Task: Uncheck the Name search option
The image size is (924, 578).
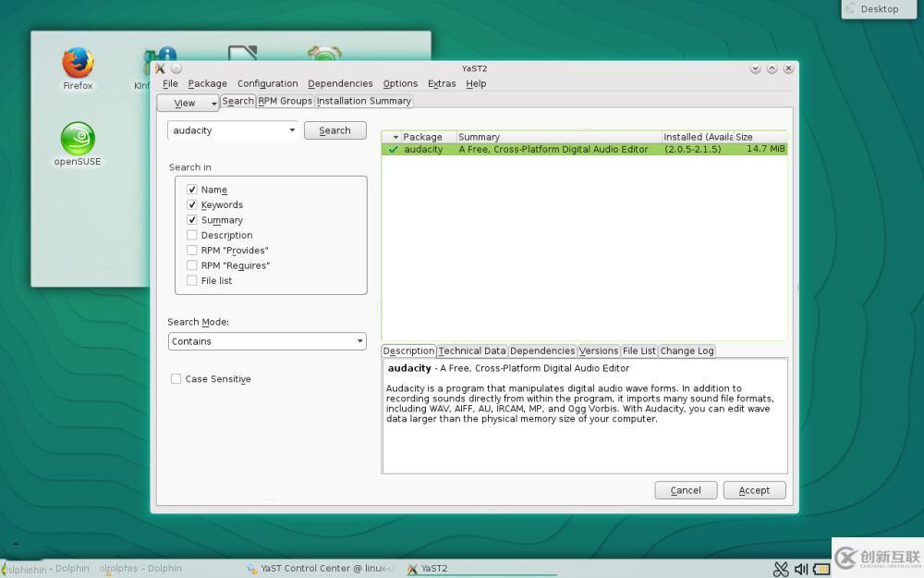Action: click(x=191, y=190)
